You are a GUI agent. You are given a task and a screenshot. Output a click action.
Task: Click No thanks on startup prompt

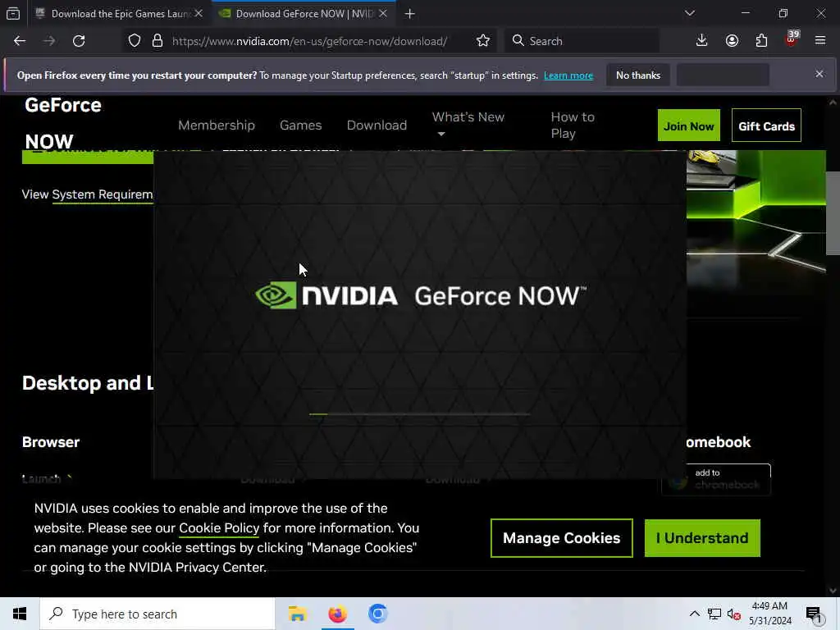coord(638,75)
